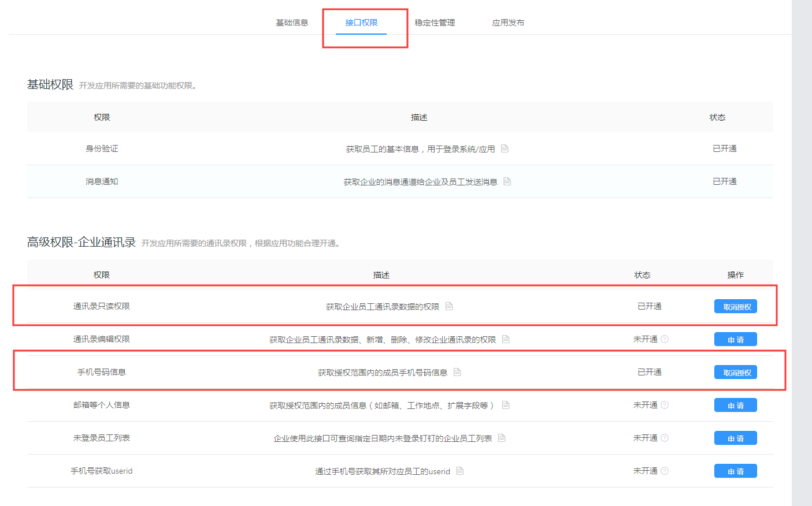Open the 基础信息 tab
Image resolution: width=812 pixels, height=506 pixels.
(x=292, y=23)
